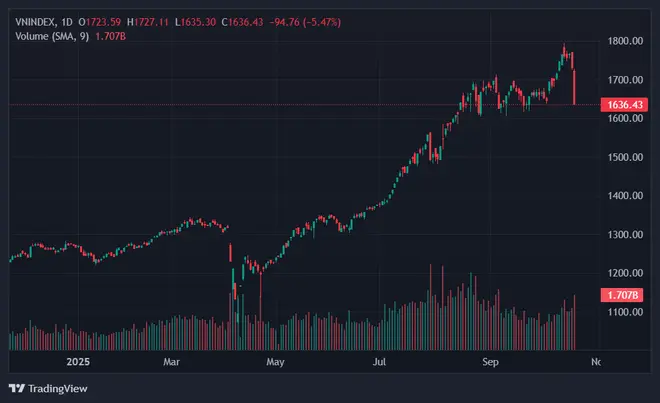The image size is (660, 403).
Task: Click the TradingView logo icon
Action: coord(17,388)
